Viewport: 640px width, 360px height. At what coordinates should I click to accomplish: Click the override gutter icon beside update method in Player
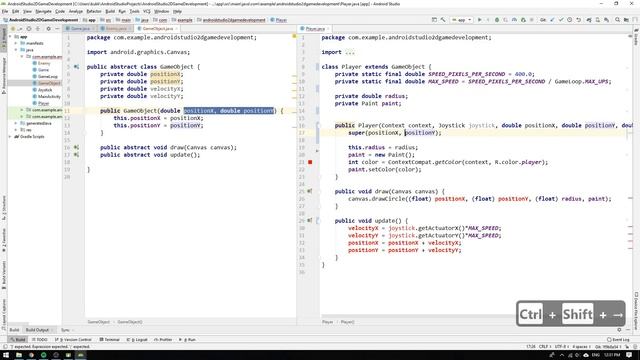[309, 220]
